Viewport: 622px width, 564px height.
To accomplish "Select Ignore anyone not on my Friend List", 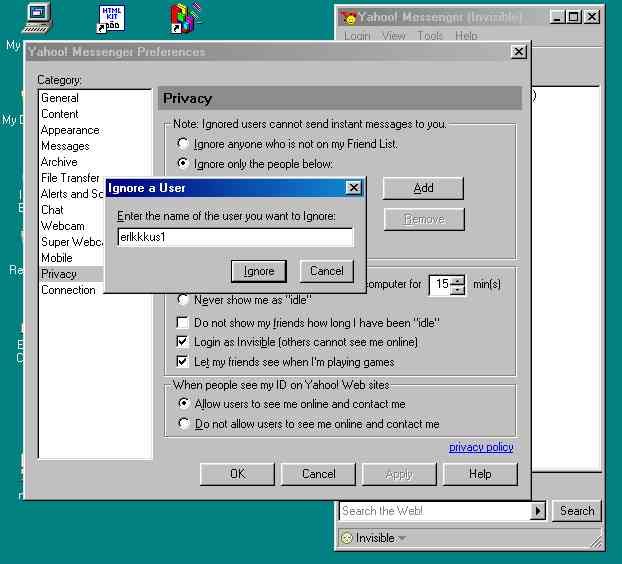I will (x=183, y=143).
